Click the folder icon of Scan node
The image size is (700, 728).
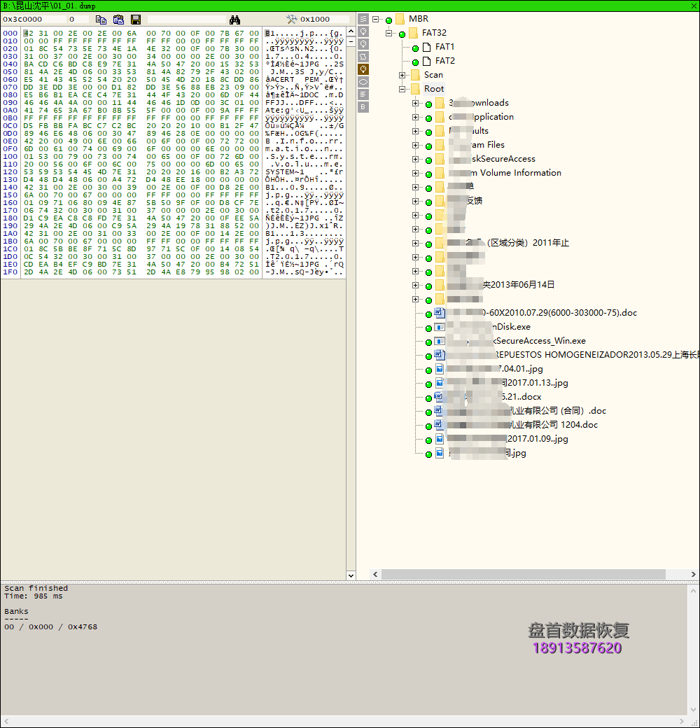click(416, 75)
